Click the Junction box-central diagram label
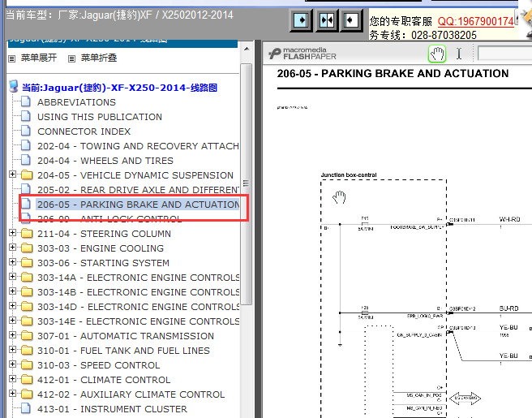 click(349, 175)
